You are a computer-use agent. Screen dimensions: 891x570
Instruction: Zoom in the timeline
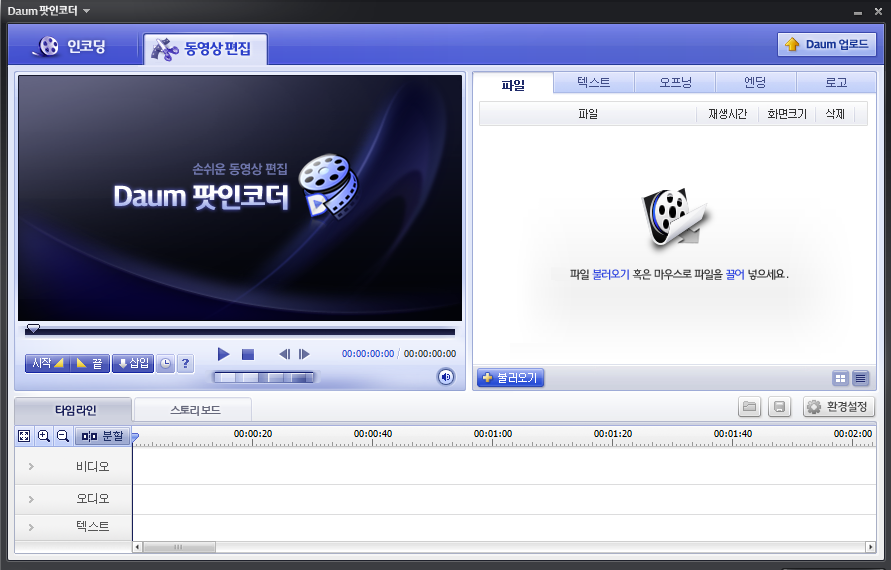point(44,436)
